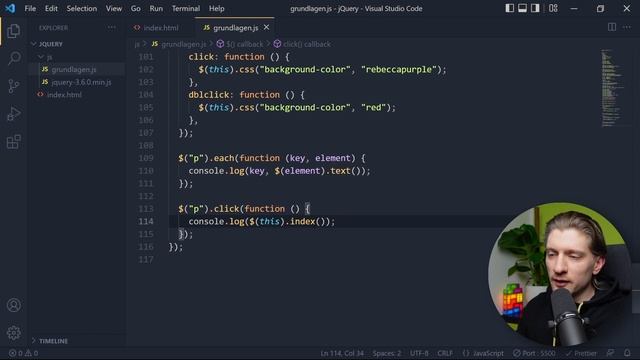This screenshot has width=640, height=360.
Task: Click the "rebeccapurple" string in code
Action: pos(399,69)
